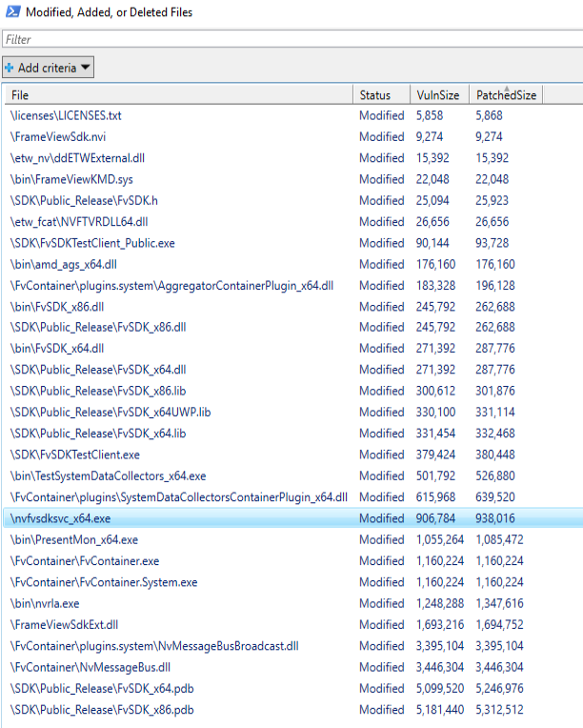Click VulnSize value 25,094
This screenshot has height=728, width=583.
coord(432,200)
